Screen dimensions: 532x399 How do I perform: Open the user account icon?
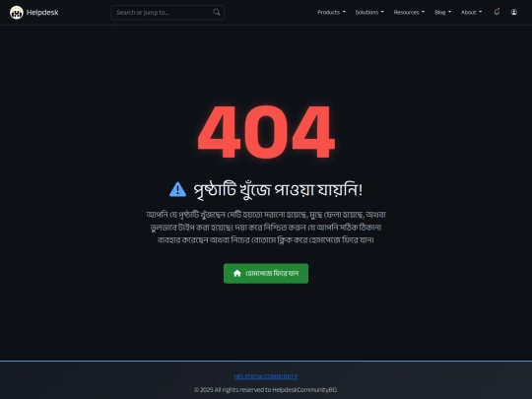click(x=514, y=12)
